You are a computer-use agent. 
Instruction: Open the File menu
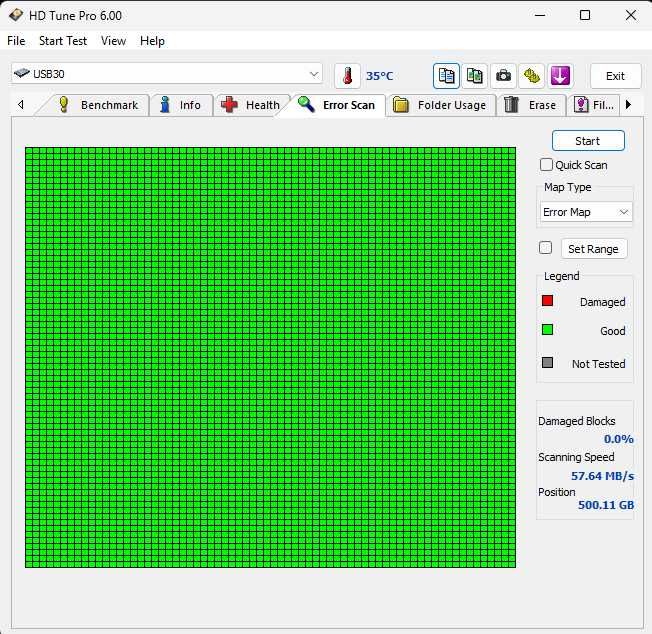point(16,41)
